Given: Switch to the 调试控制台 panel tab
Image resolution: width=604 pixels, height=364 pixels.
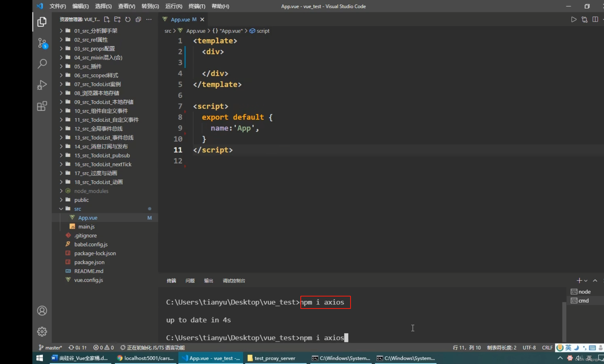Looking at the screenshot, I should (x=234, y=281).
